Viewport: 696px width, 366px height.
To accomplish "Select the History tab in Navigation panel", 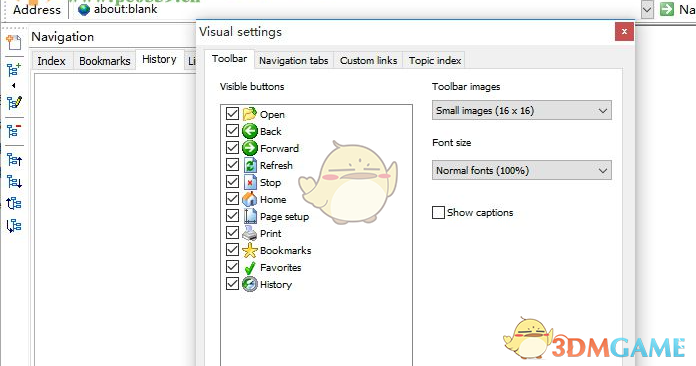I will pyautogui.click(x=159, y=59).
